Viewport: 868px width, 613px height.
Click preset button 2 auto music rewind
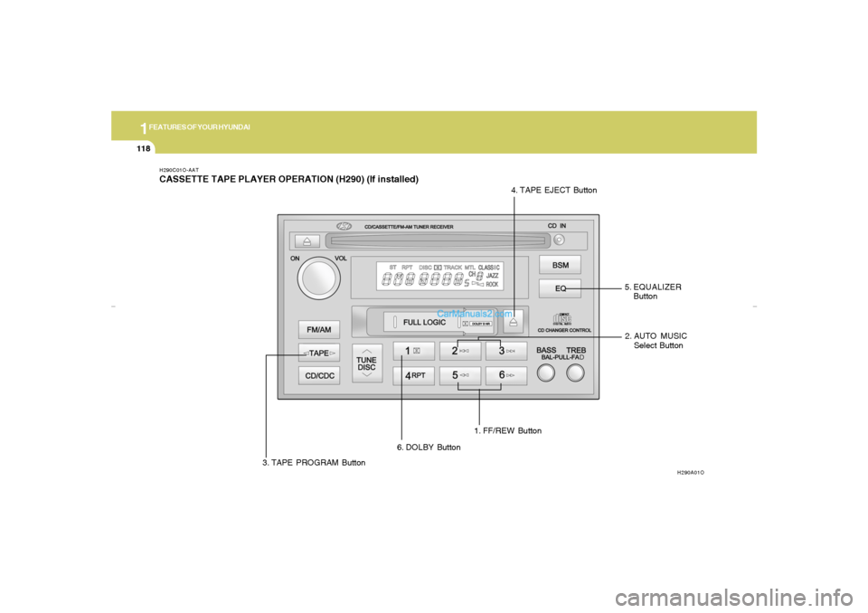point(460,351)
